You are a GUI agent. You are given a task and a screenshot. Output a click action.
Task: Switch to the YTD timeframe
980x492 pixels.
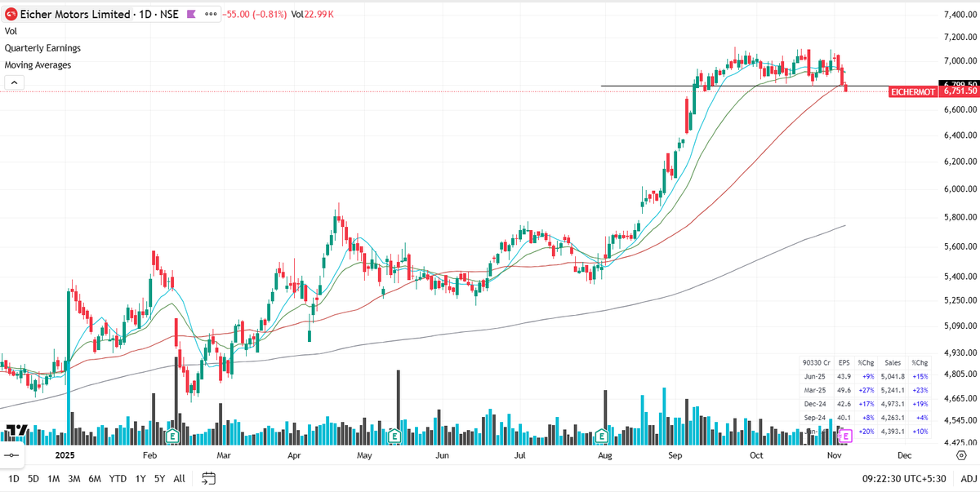tap(118, 478)
